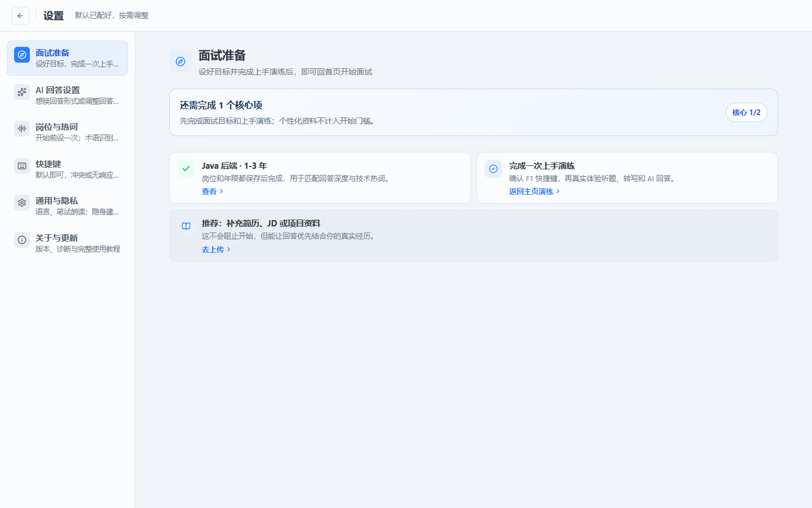Screen dimensions: 812x508
Task: Open 快捷键 settings section
Action: pyautogui.click(x=67, y=169)
